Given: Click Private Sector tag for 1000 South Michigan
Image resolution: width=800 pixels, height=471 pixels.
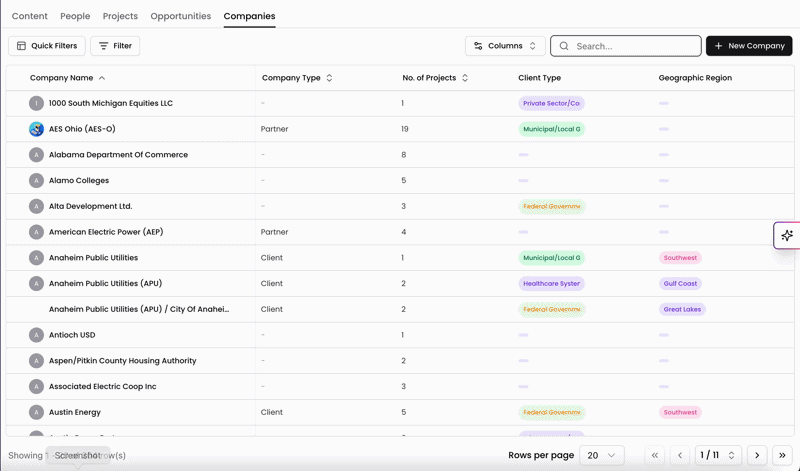Looking at the screenshot, I should (x=552, y=103).
